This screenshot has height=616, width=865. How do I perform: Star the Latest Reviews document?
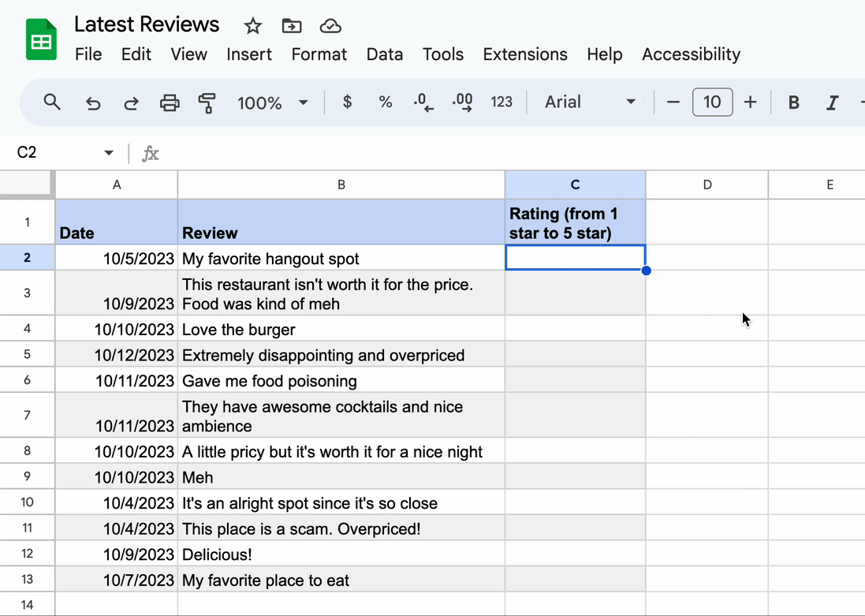252,26
